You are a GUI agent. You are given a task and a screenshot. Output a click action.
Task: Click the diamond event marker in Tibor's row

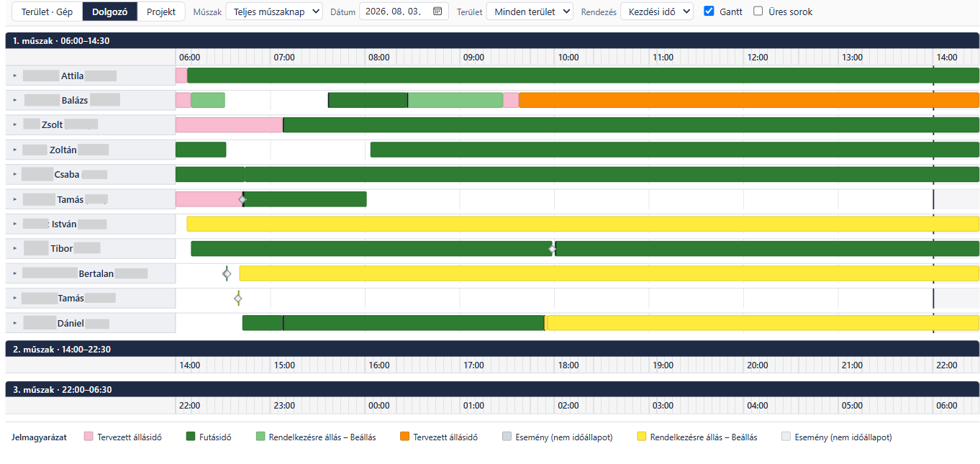pyautogui.click(x=553, y=249)
